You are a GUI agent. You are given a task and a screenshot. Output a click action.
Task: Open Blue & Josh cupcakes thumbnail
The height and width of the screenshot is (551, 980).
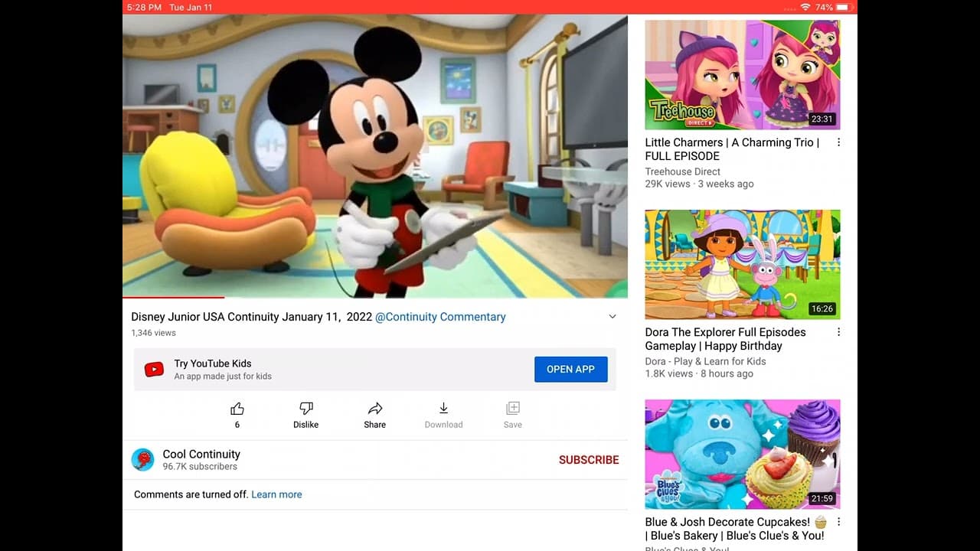coord(743,455)
